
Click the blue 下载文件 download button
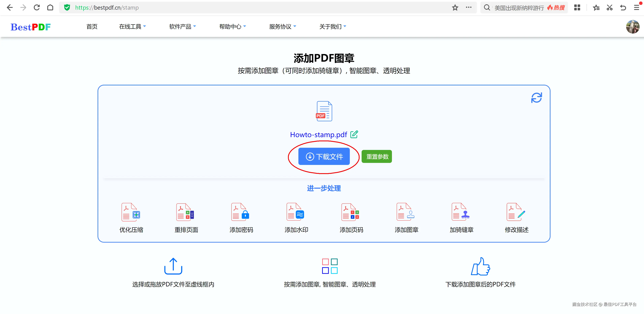click(324, 156)
